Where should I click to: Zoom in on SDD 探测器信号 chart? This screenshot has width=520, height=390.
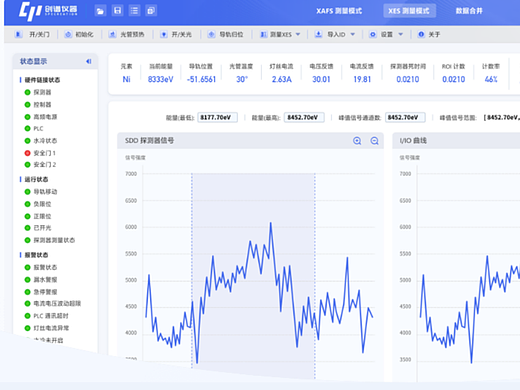[x=357, y=141]
